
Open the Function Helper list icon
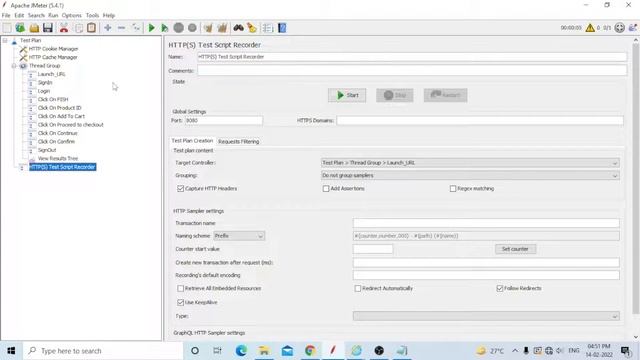point(268,28)
